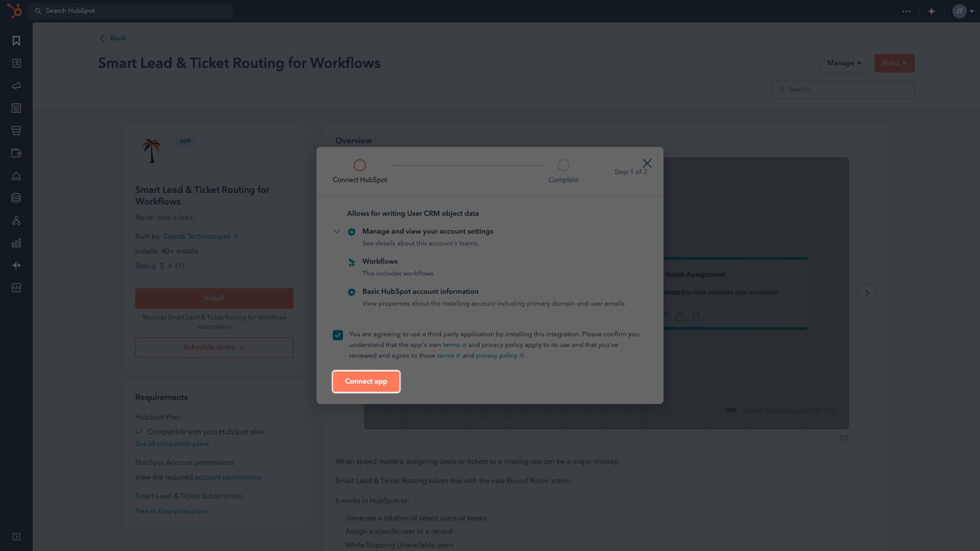This screenshot has height=551, width=980.
Task: Click the "Overview" section heading
Action: [354, 141]
